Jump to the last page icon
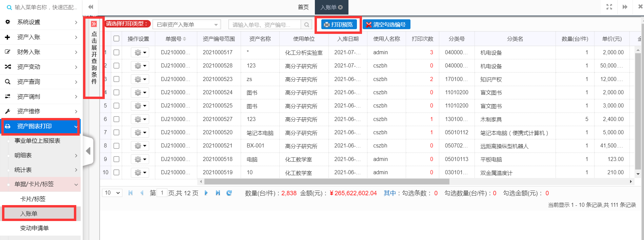The height and width of the screenshot is (240, 644). (x=218, y=193)
